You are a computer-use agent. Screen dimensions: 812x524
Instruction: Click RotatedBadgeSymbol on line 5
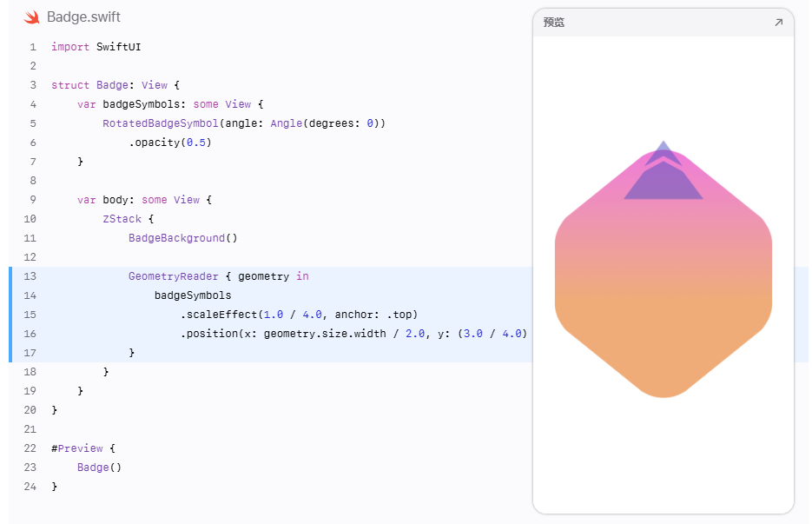click(x=161, y=123)
